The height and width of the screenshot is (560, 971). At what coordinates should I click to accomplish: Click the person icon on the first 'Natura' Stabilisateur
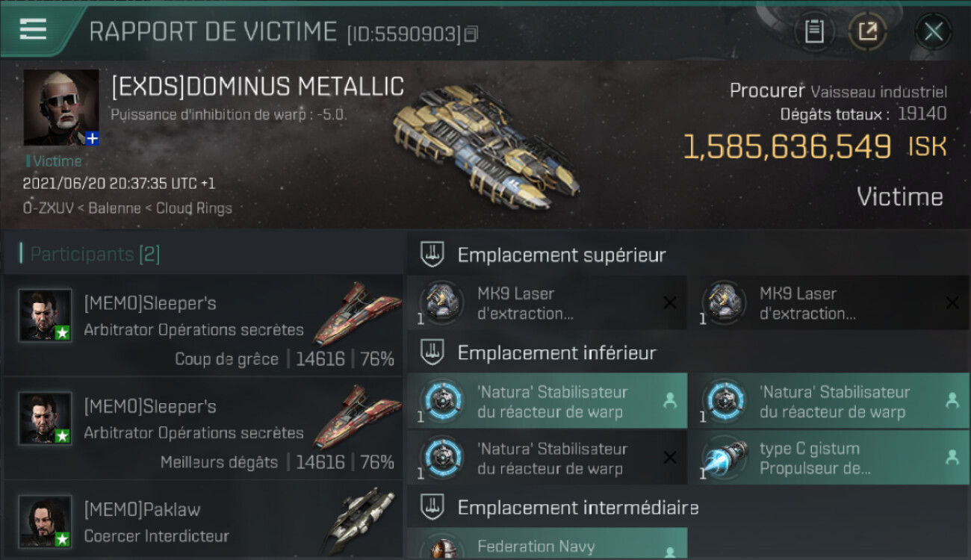point(670,401)
